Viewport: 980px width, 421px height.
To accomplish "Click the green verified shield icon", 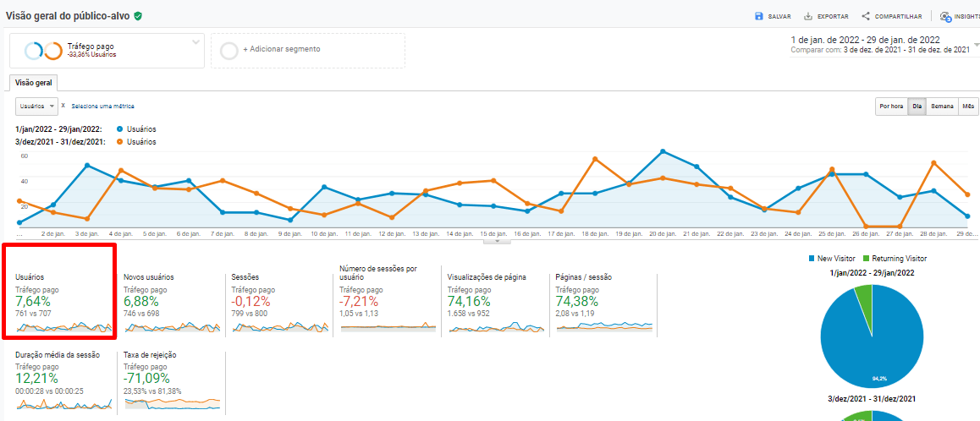I will click(x=138, y=16).
